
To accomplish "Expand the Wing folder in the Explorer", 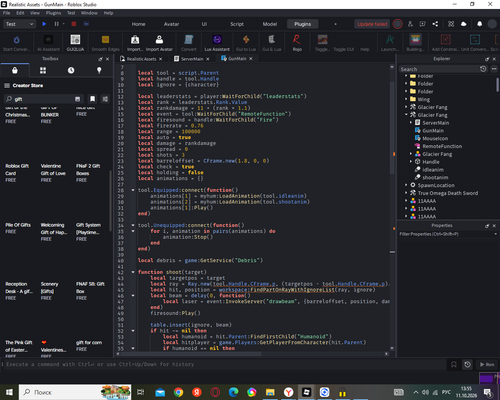I will click(x=406, y=99).
